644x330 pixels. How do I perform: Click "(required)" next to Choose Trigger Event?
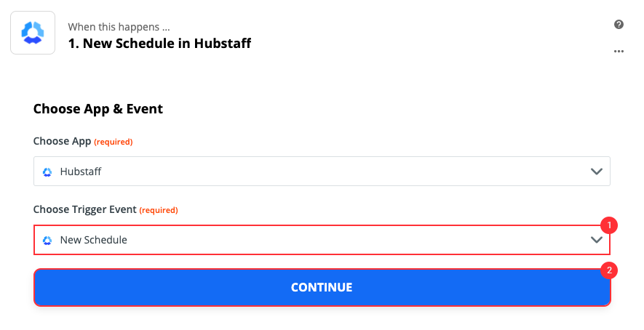pyautogui.click(x=159, y=210)
